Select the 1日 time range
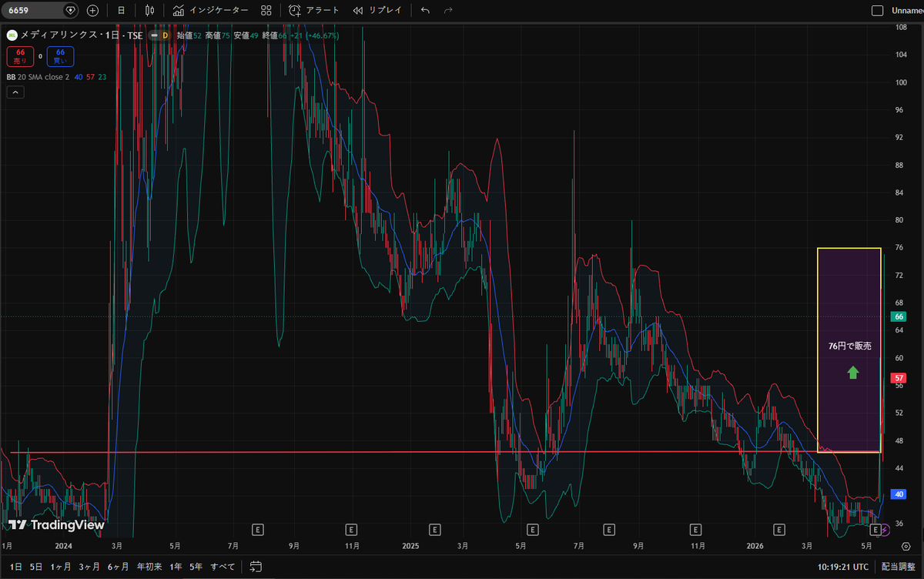 [15, 567]
